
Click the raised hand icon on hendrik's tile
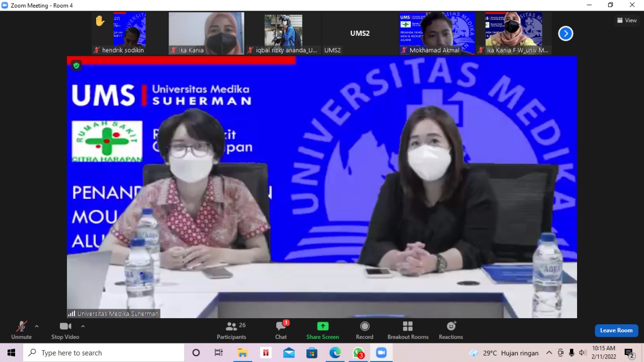pos(100,21)
